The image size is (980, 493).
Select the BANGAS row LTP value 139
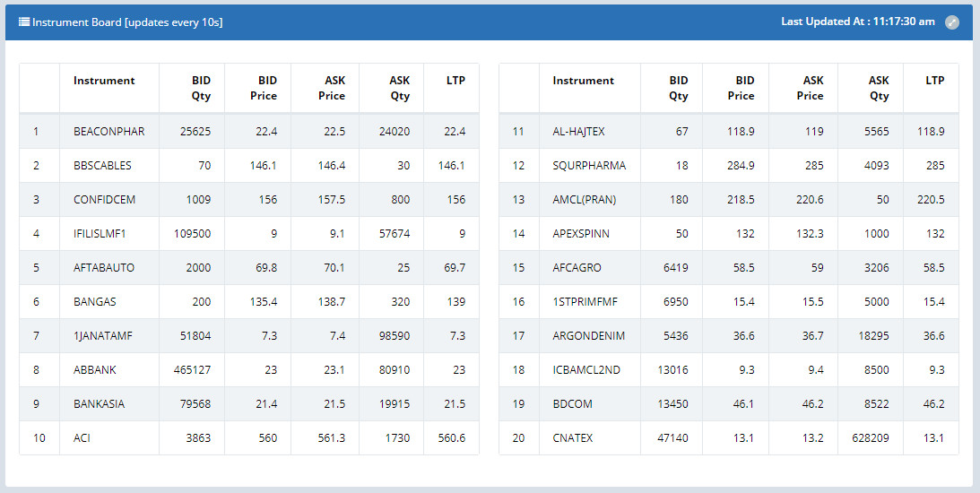point(456,302)
